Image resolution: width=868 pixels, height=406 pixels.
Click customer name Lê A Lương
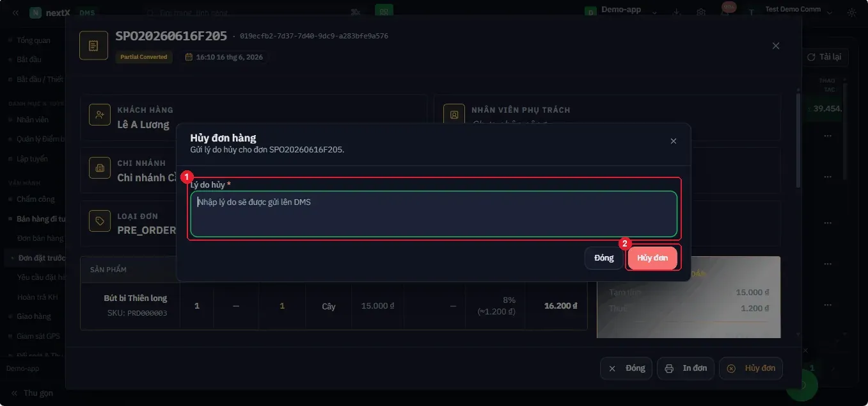click(x=143, y=125)
